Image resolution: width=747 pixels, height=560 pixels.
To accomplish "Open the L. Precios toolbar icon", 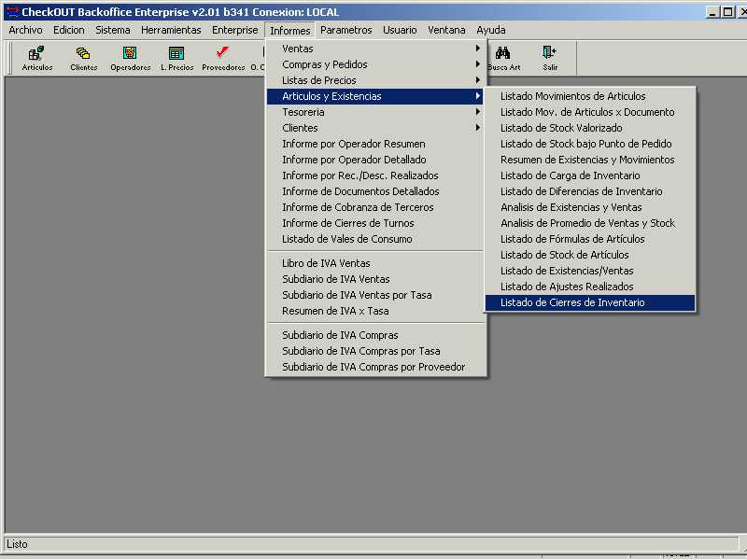I will pyautogui.click(x=176, y=58).
